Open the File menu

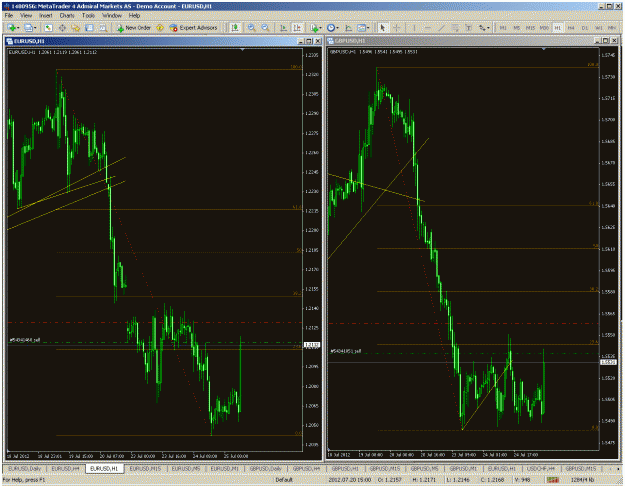click(9, 16)
